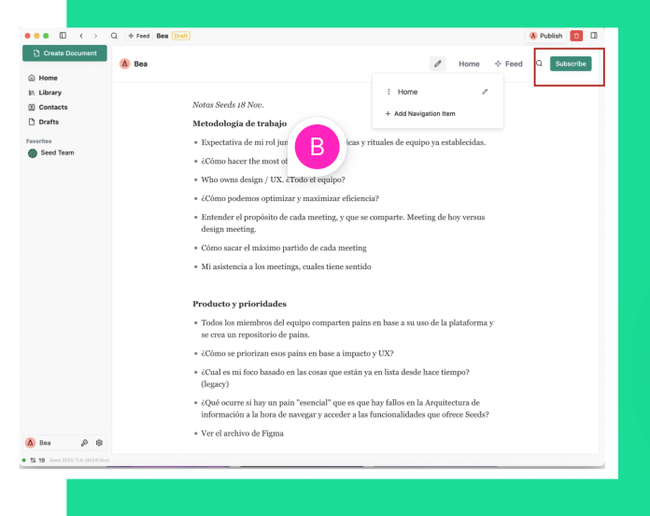Toggle the left sidebar panel icon
The width and height of the screenshot is (650, 516).
63,36
